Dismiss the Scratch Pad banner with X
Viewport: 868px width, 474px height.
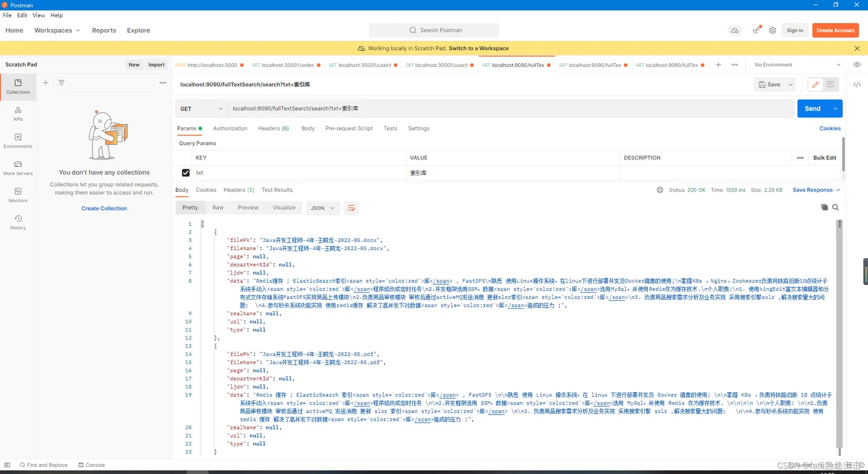pyautogui.click(x=857, y=48)
